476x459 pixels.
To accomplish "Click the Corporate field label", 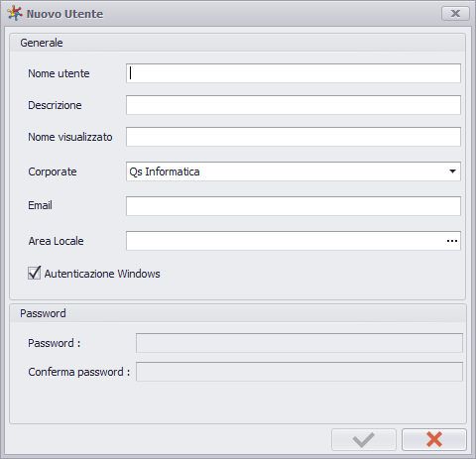I will pyautogui.click(x=53, y=172).
